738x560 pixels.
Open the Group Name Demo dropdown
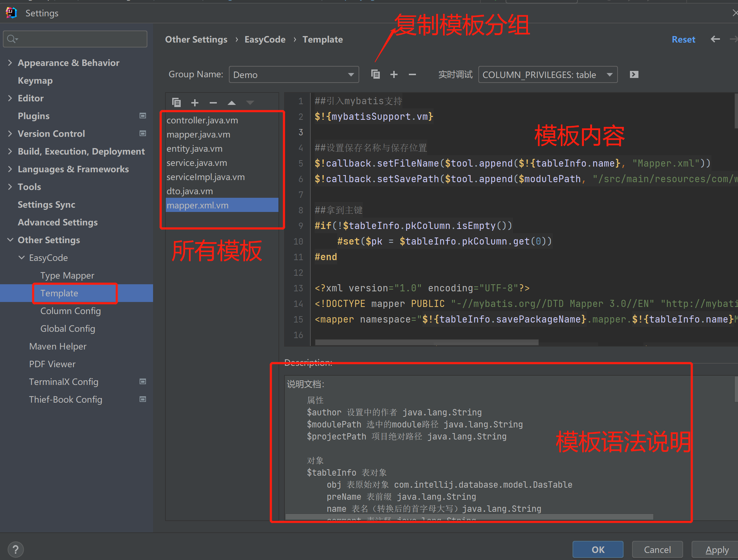point(294,75)
